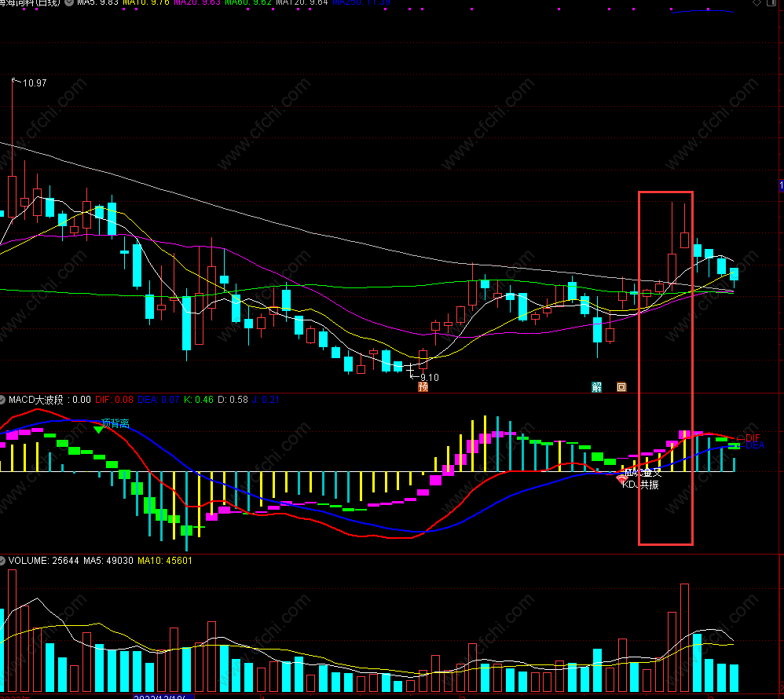This screenshot has width=784, height=699.
Task: Click the MA120: 9.64 label
Action: click(x=302, y=2)
